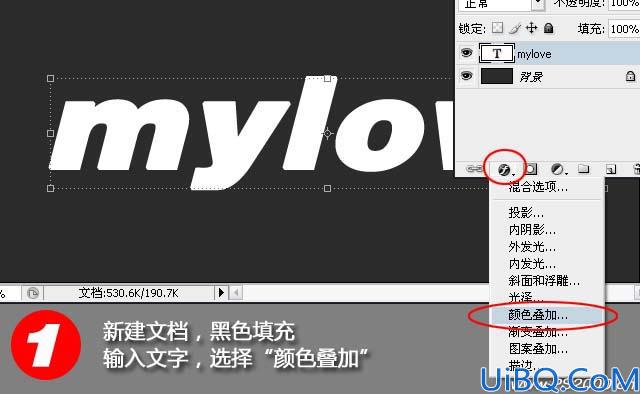The width and height of the screenshot is (640, 394).
Task: Toggle lock image pixels brush icon
Action: click(515, 28)
